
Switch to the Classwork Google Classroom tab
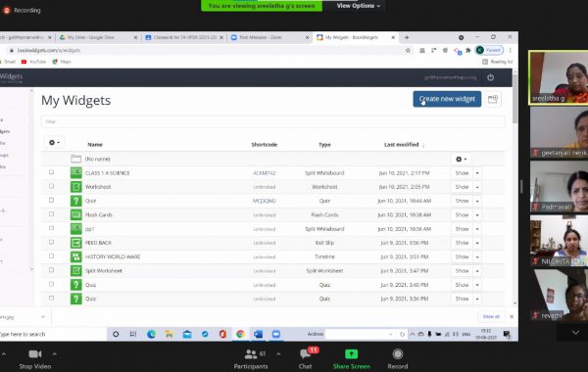tap(184, 37)
